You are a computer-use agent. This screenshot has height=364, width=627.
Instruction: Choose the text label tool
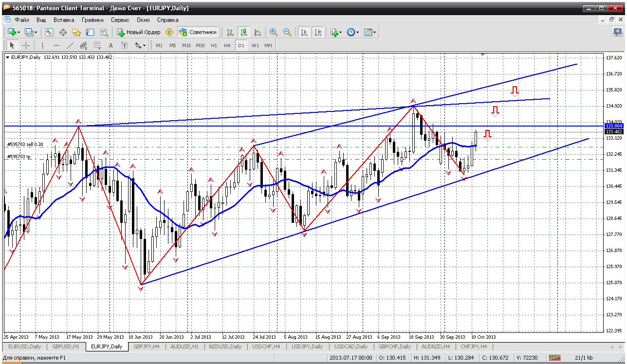(125, 45)
